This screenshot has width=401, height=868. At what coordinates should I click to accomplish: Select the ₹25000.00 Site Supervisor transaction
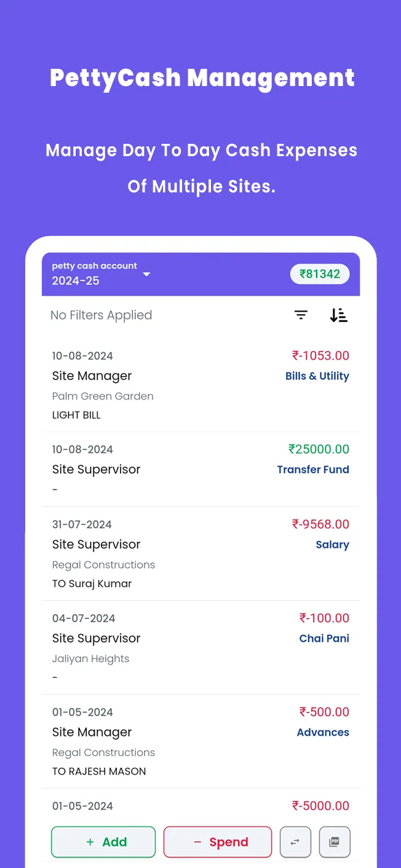click(200, 469)
